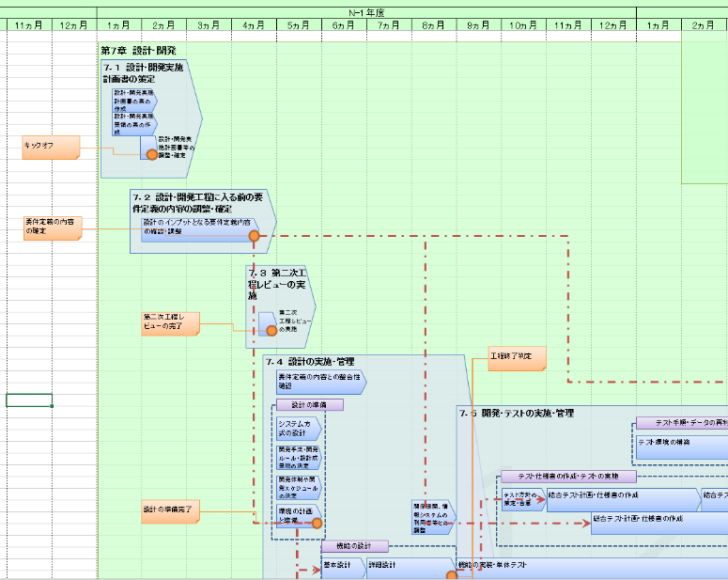Select the 設計のインプットとなる要件定義内容の確認・調整 bar
Screen dimensions: 728x580
tap(200, 230)
